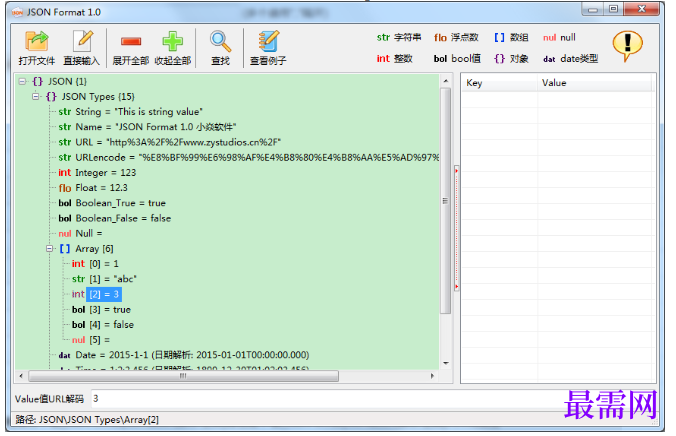Click the Value column header
This screenshot has height=436, width=676.
tap(595, 83)
